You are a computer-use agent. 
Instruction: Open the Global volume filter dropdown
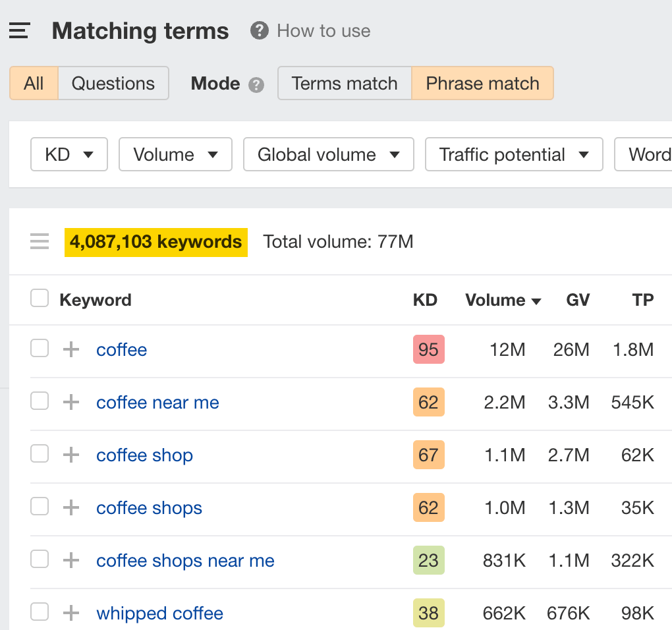point(328,154)
